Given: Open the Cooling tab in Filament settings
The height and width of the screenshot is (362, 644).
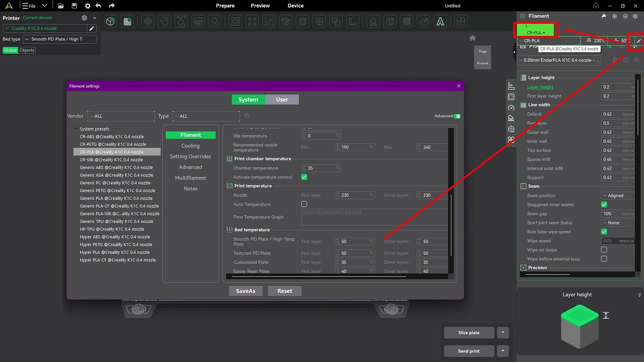Looking at the screenshot, I should (190, 146).
